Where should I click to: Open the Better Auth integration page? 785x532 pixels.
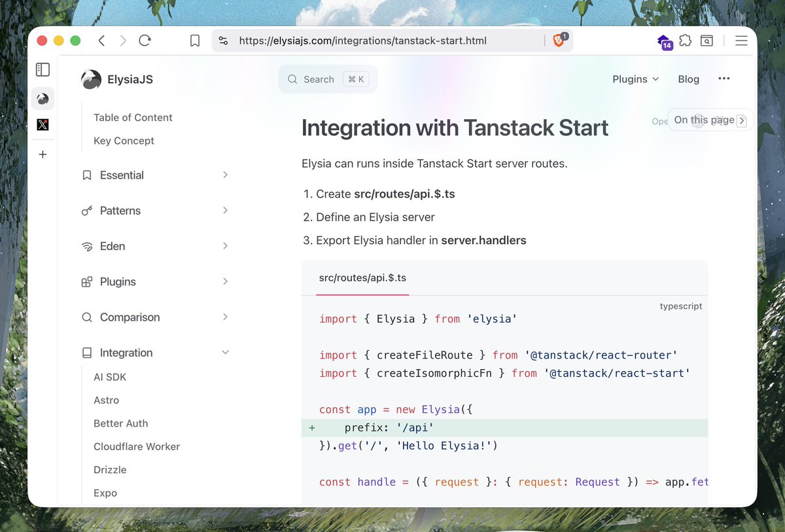click(x=120, y=423)
